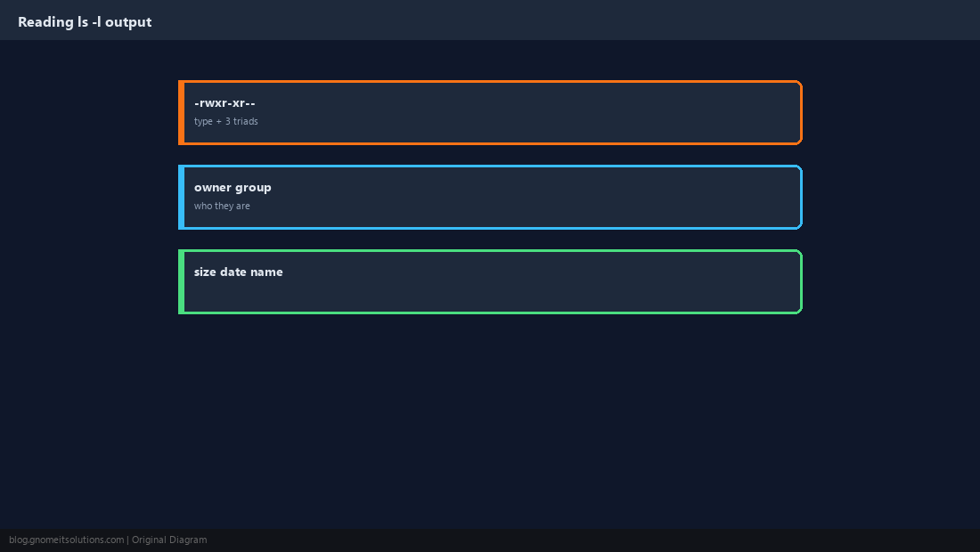This screenshot has height=552, width=980.
Task: Select the "-rwxr-xr--" permissions heading
Action: 225,103
